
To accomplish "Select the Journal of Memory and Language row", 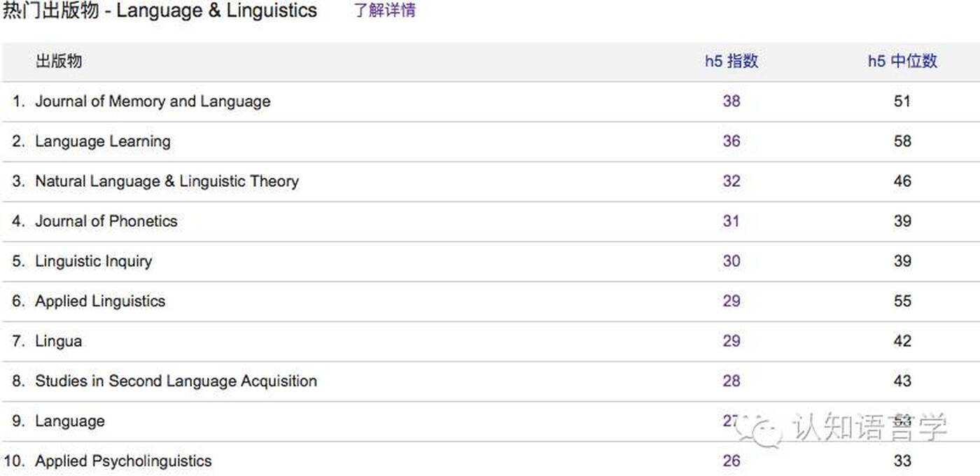I will (x=490, y=101).
